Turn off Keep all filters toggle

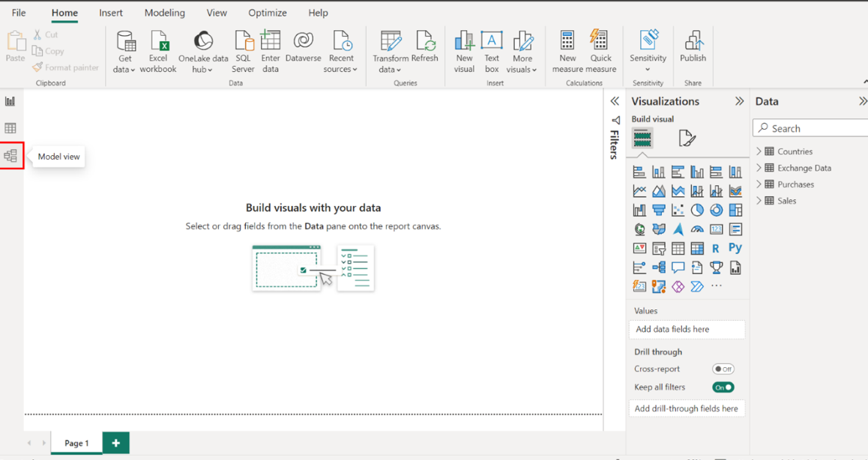[x=723, y=387]
